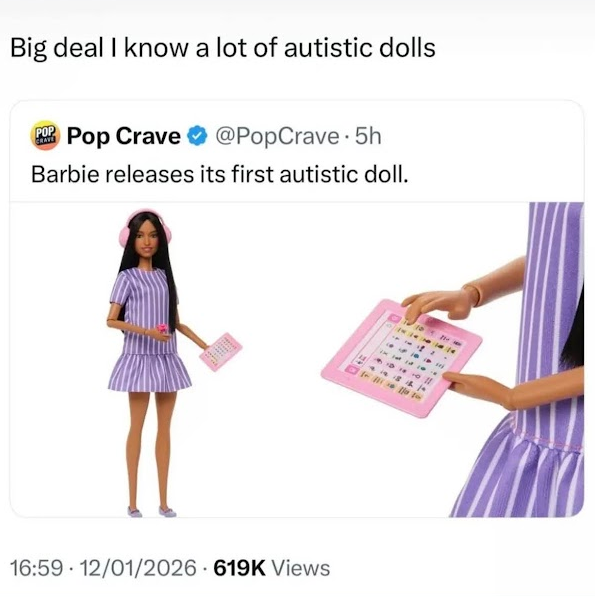Click the blue verified badge

click(197, 136)
